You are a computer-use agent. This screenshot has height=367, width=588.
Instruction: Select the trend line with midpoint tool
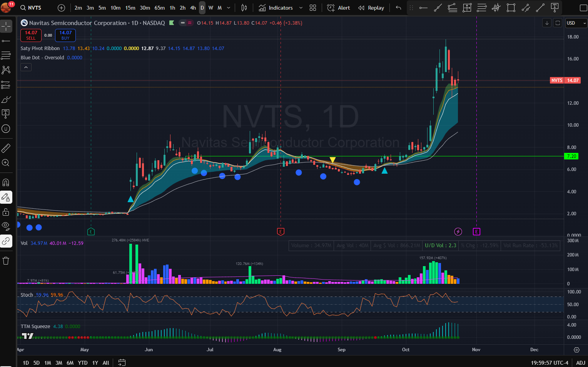coord(438,8)
